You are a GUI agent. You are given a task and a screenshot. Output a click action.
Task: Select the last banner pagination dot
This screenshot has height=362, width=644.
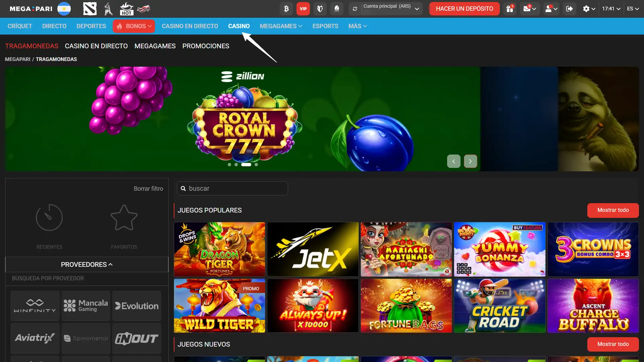point(256,165)
